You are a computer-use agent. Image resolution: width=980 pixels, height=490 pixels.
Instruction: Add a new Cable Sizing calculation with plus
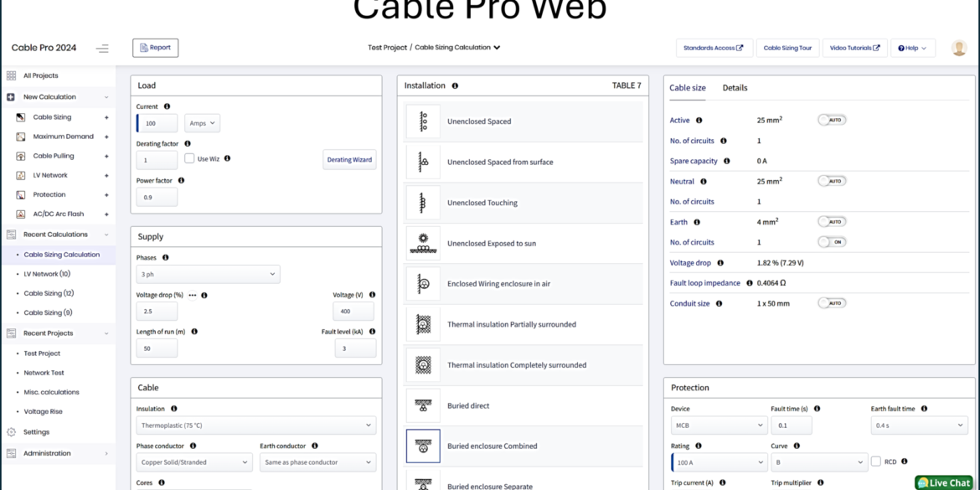[106, 117]
